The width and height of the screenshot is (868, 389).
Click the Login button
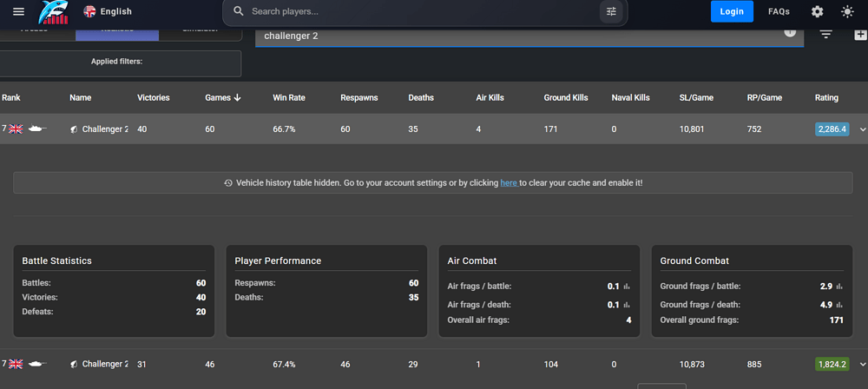click(732, 11)
